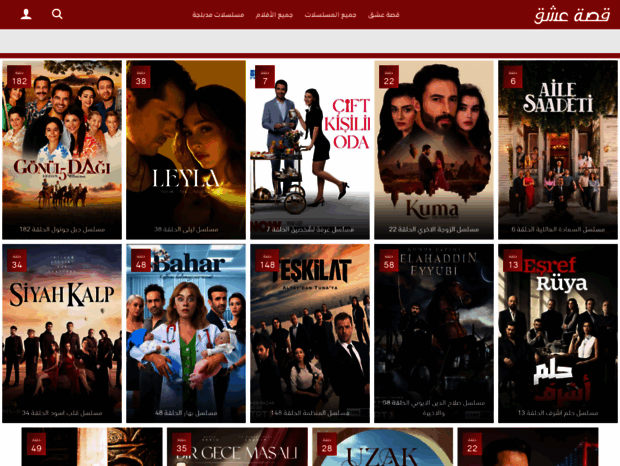The height and width of the screenshot is (466, 620).
Task: Click the episode 49 badge in bottom row
Action: point(36,444)
